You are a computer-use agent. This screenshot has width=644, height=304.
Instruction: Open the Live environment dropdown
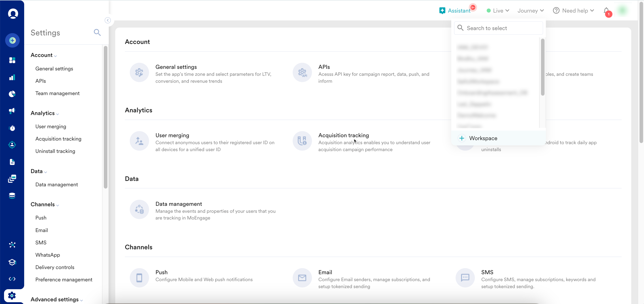coord(498,11)
